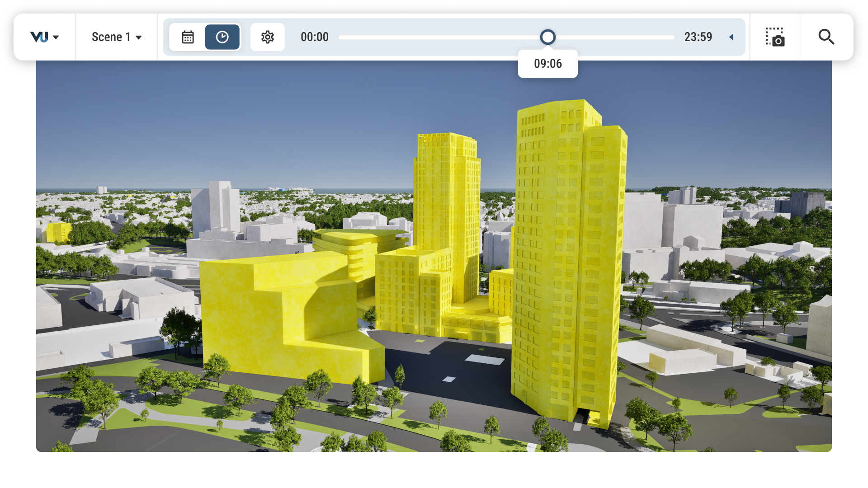Click the 09:06 time tooltip
This screenshot has height=488, width=868.
point(548,64)
